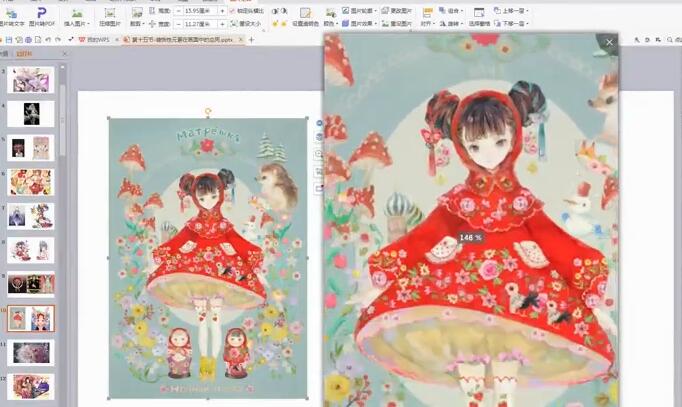
Task: Select slide 8 thumbnail
Action: coord(30,250)
